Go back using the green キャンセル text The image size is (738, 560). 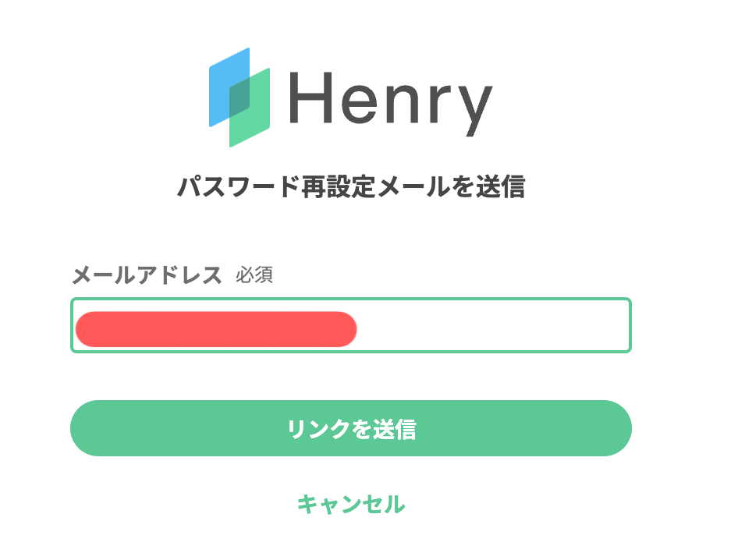(x=350, y=504)
